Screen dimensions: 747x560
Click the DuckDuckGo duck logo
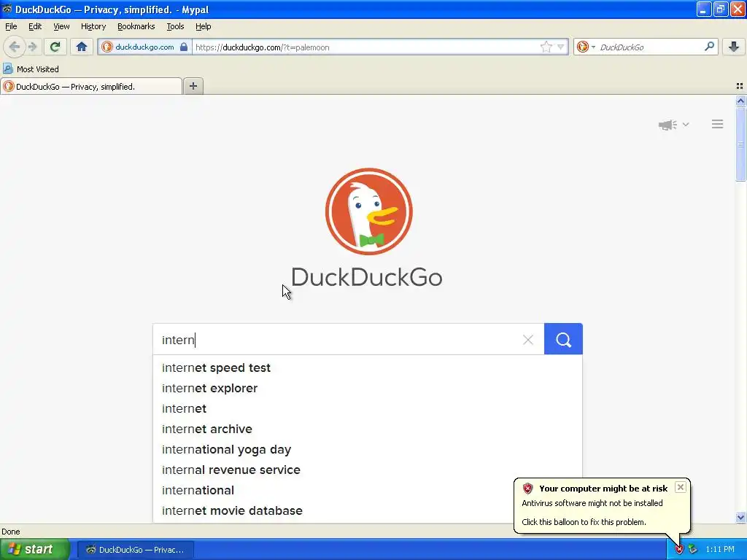pyautogui.click(x=368, y=211)
